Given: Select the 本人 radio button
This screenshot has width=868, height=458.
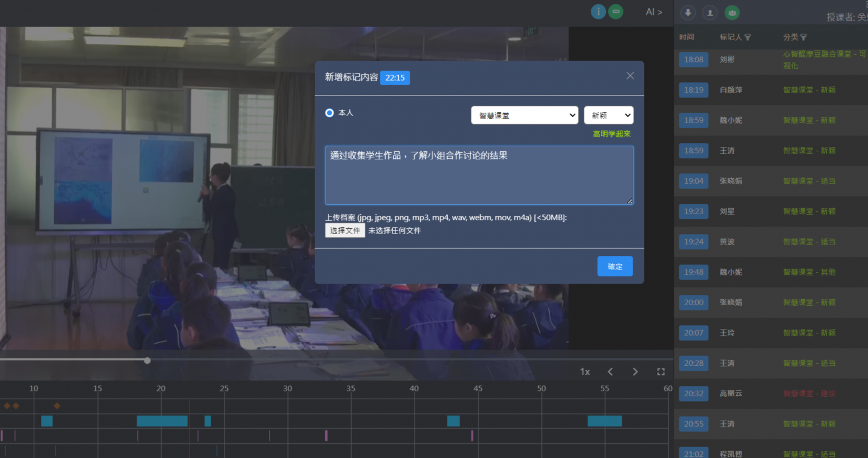Looking at the screenshot, I should (x=329, y=113).
